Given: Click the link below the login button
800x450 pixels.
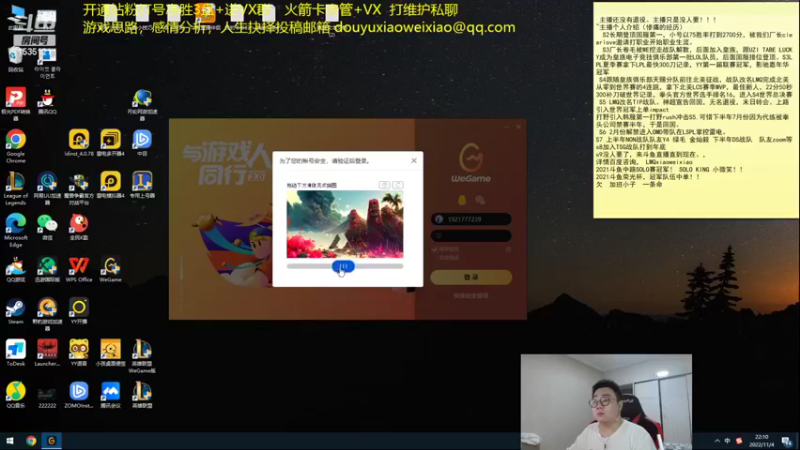Looking at the screenshot, I should [x=471, y=296].
